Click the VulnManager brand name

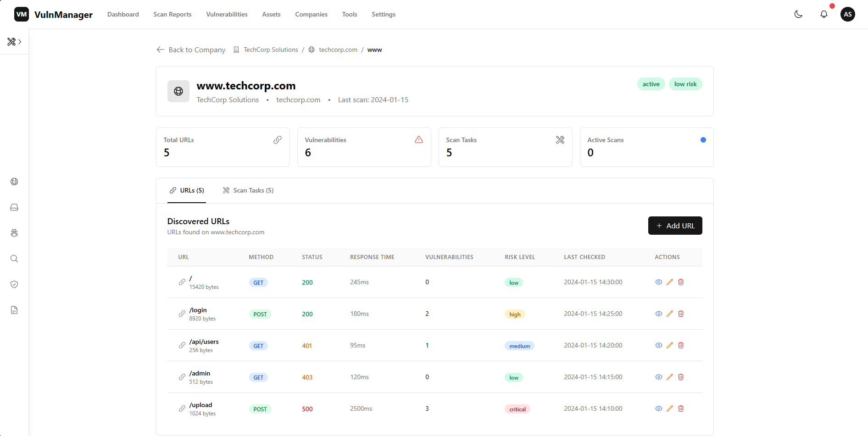coord(63,14)
